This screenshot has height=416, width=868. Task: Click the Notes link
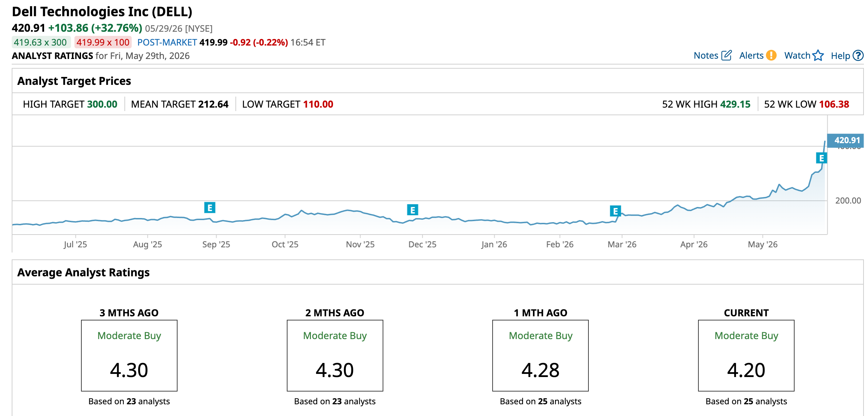click(706, 56)
